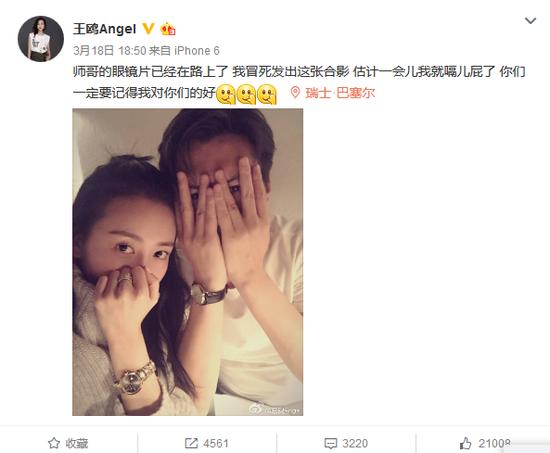The image size is (550, 453).
Task: Open the 王鸥Angel username link
Action: click(x=104, y=29)
